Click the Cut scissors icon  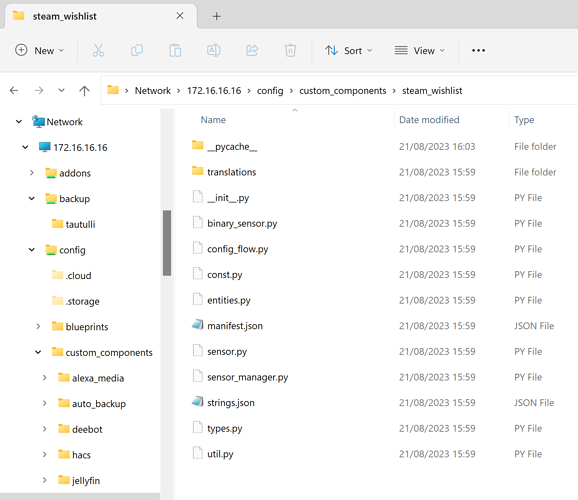point(98,50)
